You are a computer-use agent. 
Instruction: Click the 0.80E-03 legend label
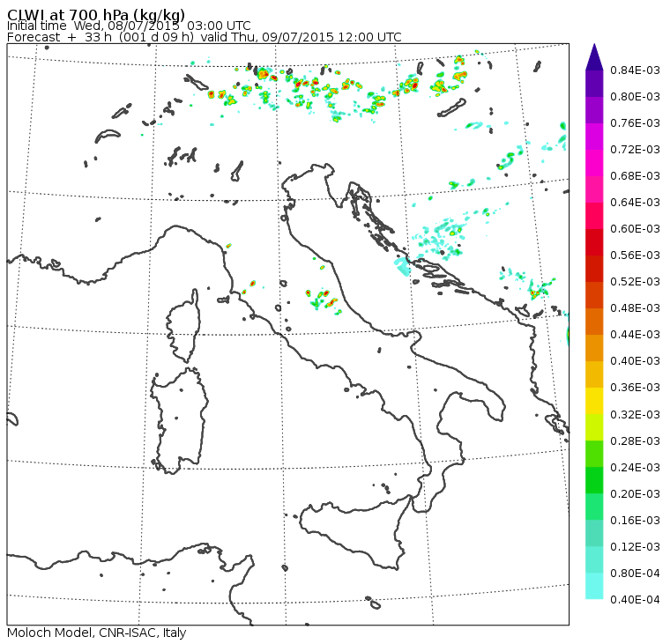[635, 97]
